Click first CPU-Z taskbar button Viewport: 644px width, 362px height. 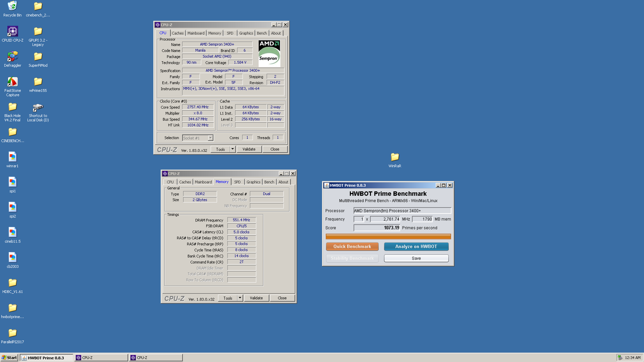pyautogui.click(x=101, y=358)
